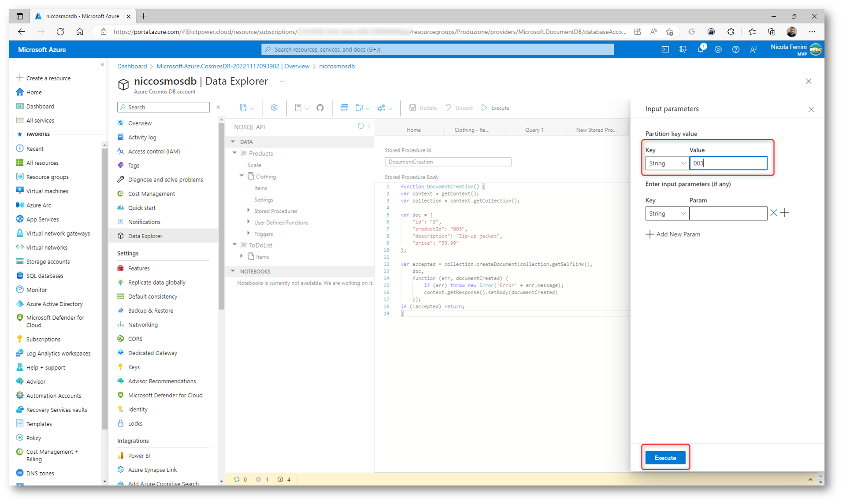
Task: Open the partition key type String dropdown
Action: click(666, 163)
